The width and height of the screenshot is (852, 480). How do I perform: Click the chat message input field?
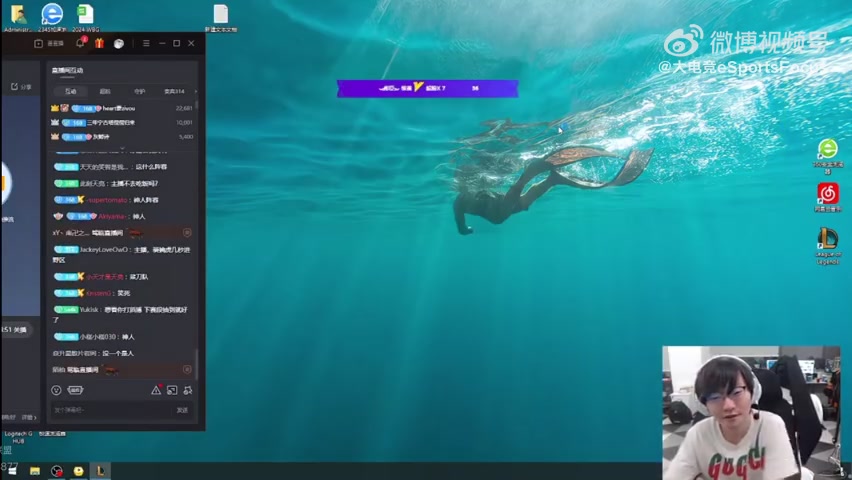click(x=110, y=410)
